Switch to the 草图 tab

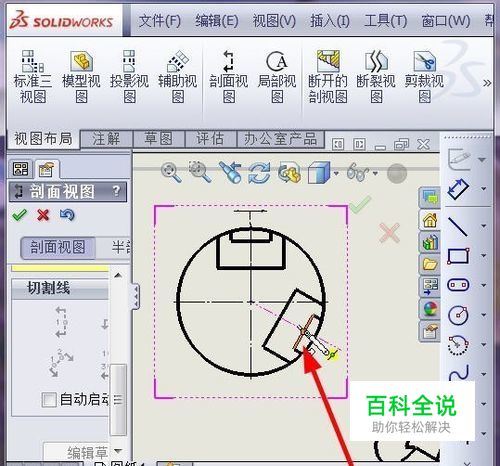coord(159,139)
